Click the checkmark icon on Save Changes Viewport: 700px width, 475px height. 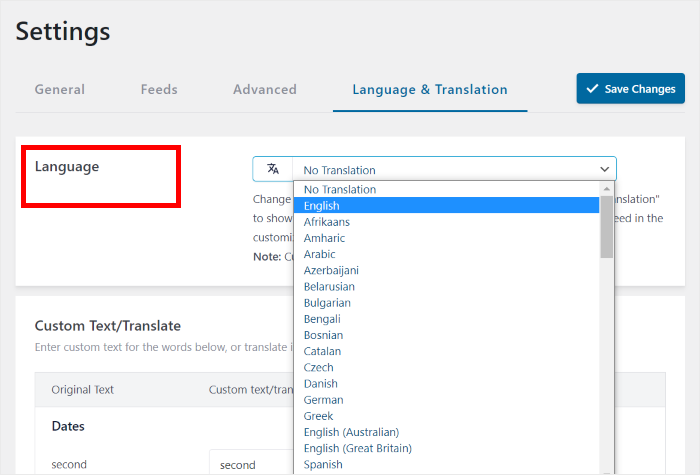pyautogui.click(x=592, y=89)
